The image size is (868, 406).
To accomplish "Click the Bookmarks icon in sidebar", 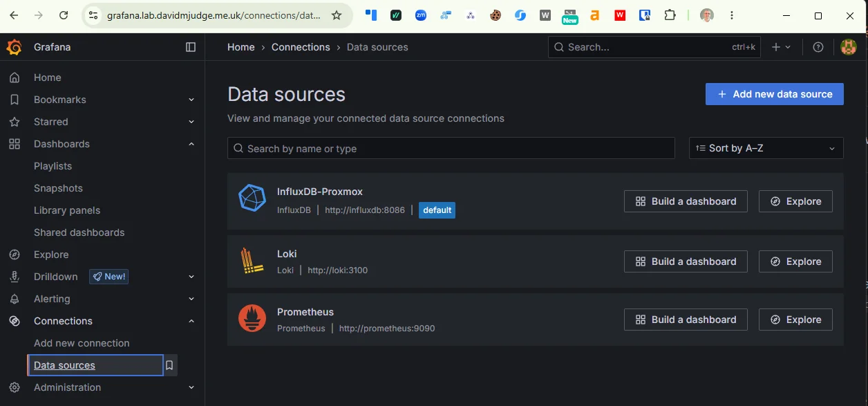I will (15, 100).
